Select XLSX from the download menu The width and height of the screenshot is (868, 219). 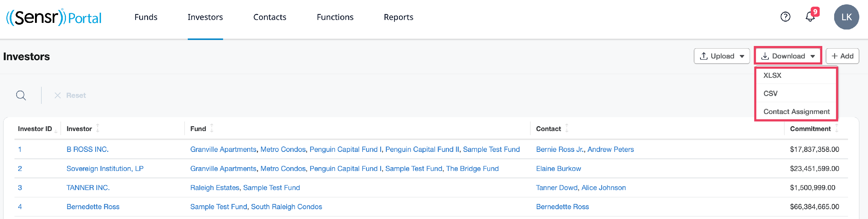(772, 76)
